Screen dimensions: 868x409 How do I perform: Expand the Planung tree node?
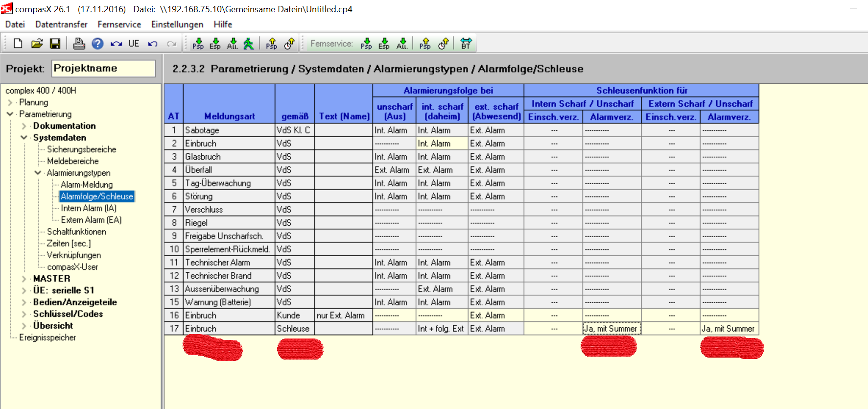coord(10,102)
